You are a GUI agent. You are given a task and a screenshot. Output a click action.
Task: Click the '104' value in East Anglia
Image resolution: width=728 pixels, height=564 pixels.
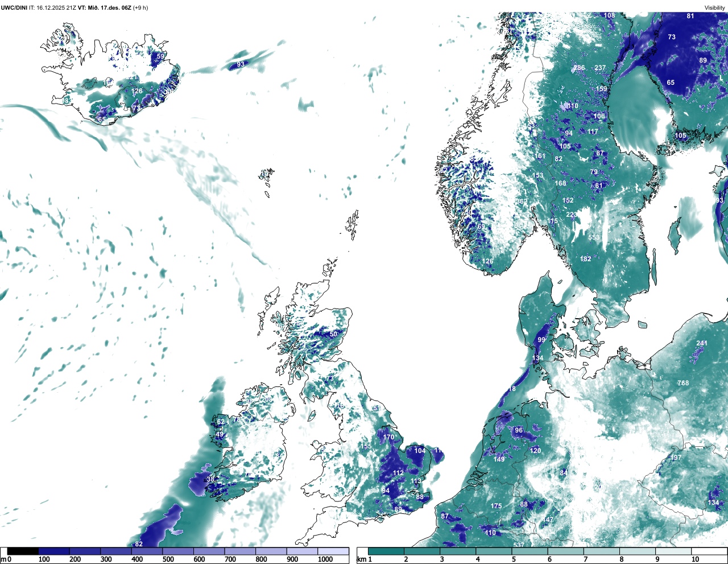(420, 451)
